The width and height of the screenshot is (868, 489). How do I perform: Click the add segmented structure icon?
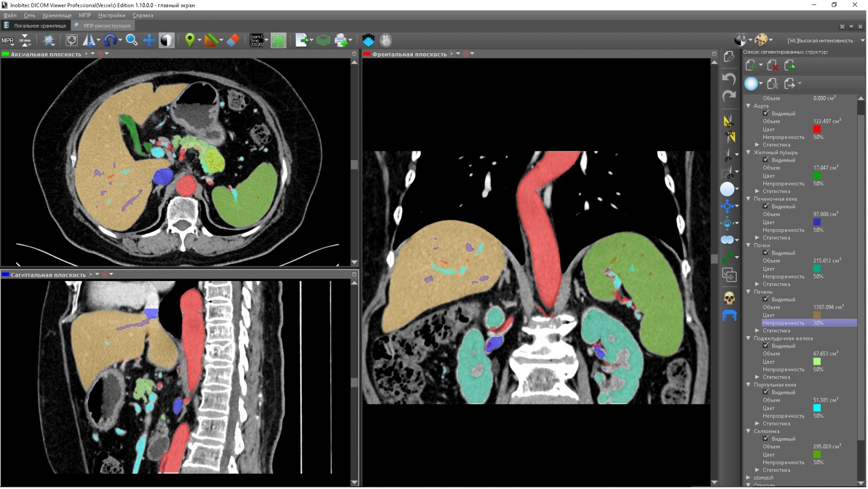[x=751, y=65]
